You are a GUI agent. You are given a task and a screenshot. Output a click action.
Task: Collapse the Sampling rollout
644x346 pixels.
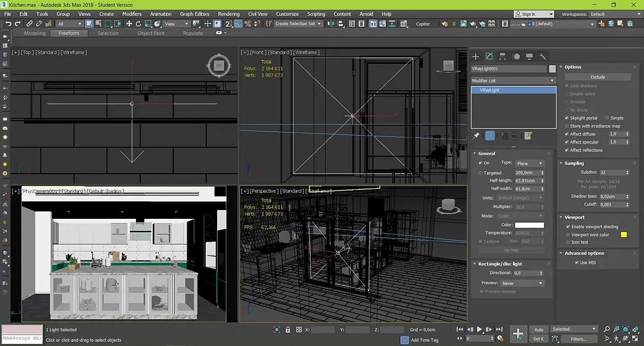point(574,163)
